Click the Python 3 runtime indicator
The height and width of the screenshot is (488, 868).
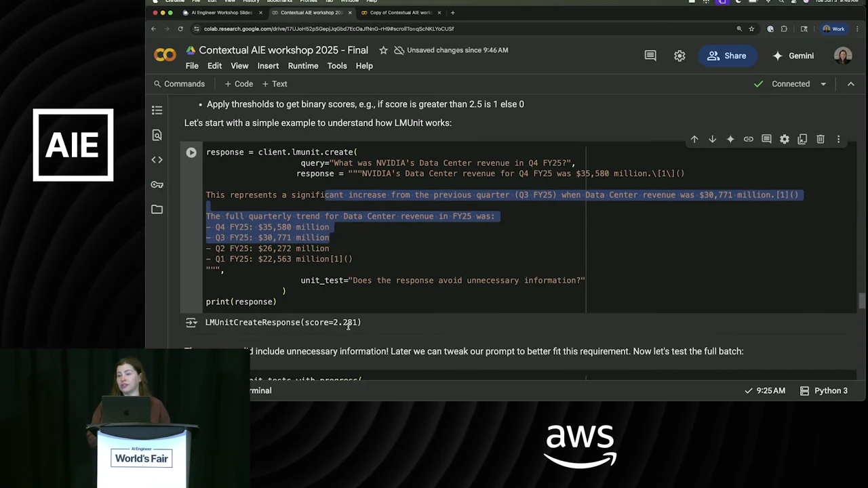click(x=824, y=390)
